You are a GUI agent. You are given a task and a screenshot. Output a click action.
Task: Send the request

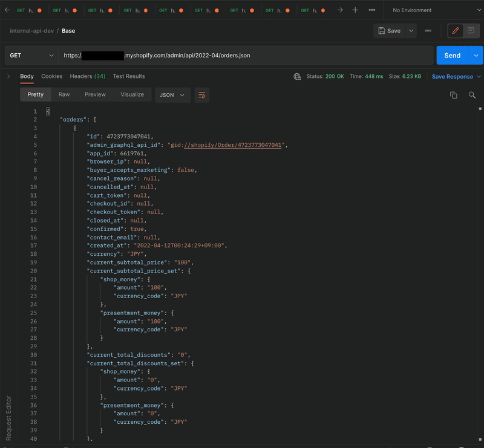click(x=452, y=56)
